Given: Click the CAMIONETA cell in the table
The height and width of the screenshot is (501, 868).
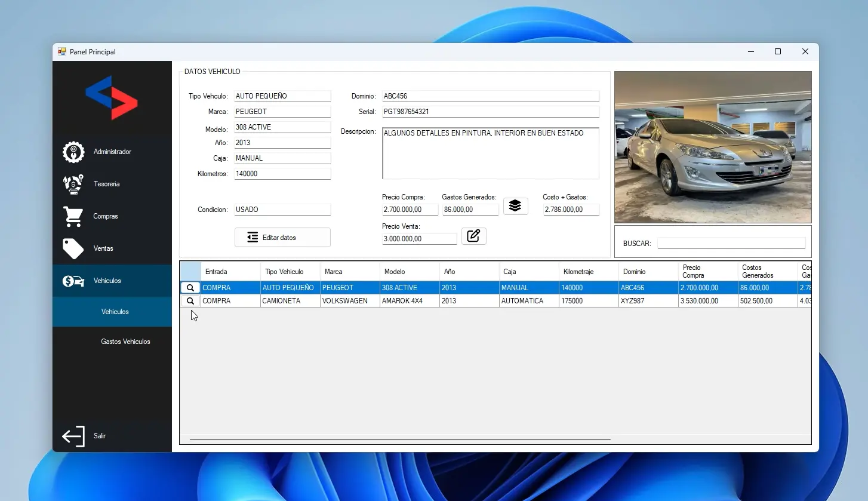Looking at the screenshot, I should click(x=290, y=301).
